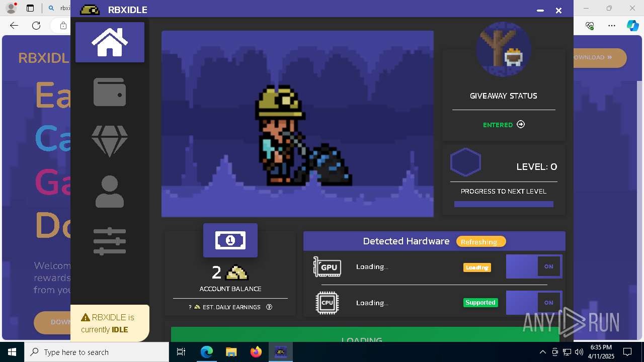Viewport: 644px width, 362px height.
Task: Click the taskbar search box
Action: 97,352
